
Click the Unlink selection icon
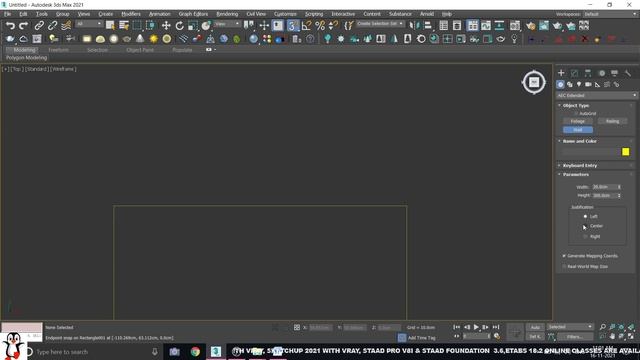[52, 26]
